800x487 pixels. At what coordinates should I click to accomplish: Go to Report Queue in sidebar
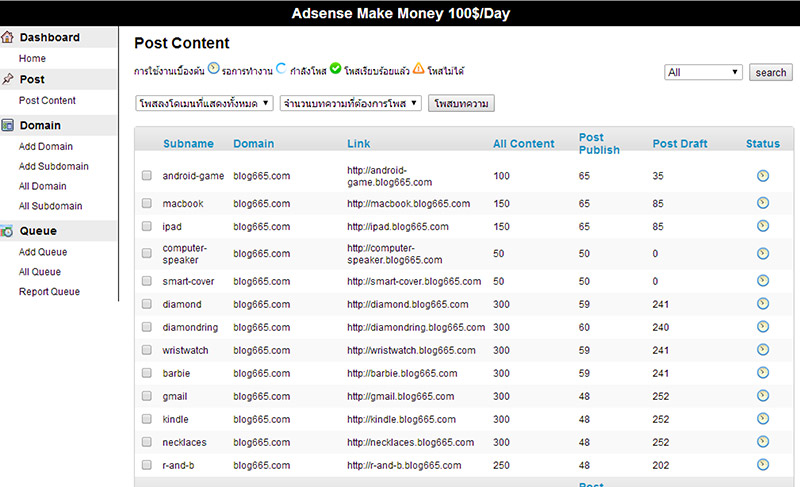coord(49,292)
